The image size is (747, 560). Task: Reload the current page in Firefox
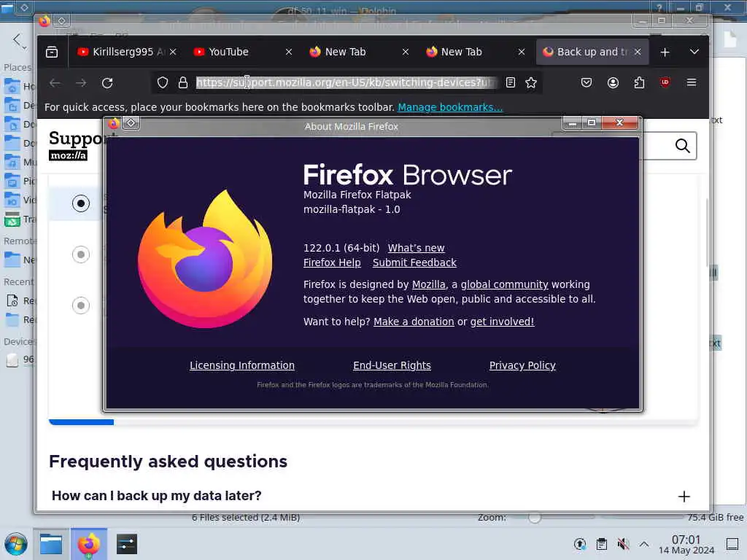pyautogui.click(x=107, y=83)
